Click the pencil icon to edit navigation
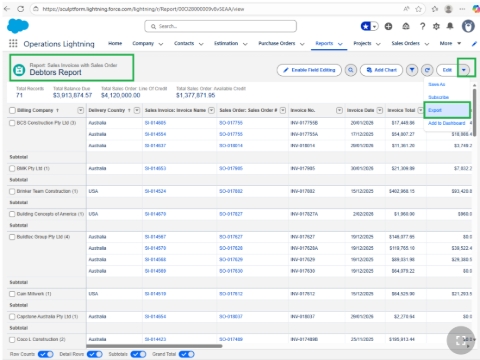 coord(474,44)
